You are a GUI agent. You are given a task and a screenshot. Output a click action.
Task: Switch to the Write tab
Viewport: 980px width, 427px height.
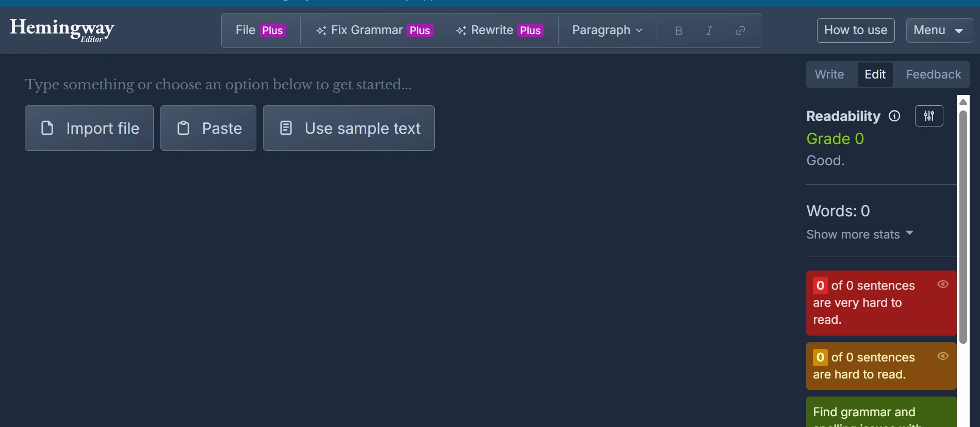point(829,74)
